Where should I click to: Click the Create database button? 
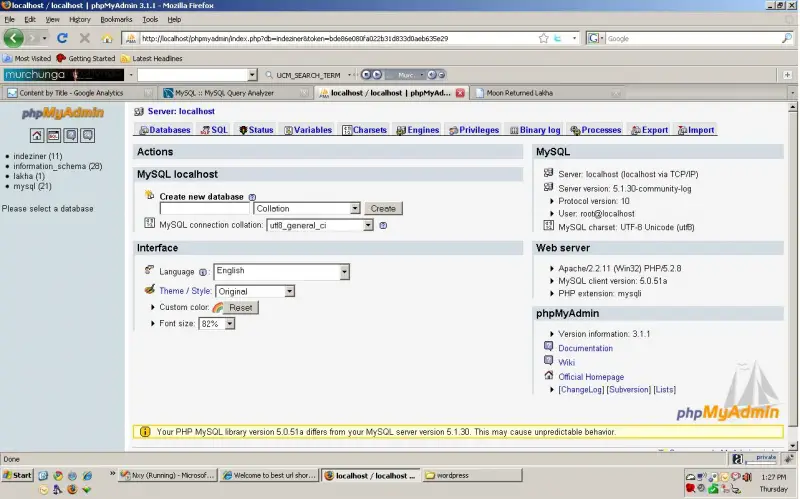click(383, 208)
